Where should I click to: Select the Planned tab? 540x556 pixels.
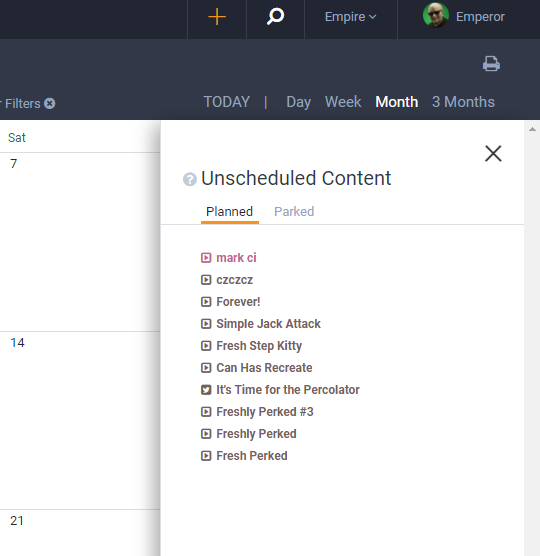pyautogui.click(x=229, y=212)
